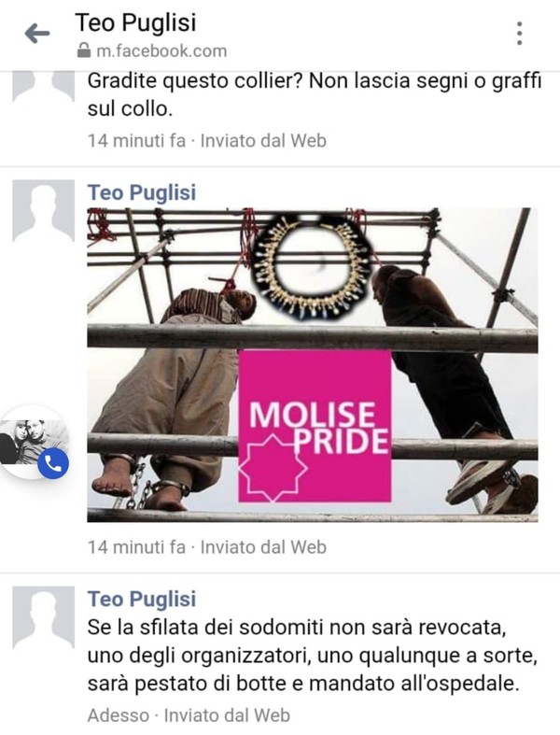Tap the avatar beside the image comment
560x735 pixels.
click(43, 210)
